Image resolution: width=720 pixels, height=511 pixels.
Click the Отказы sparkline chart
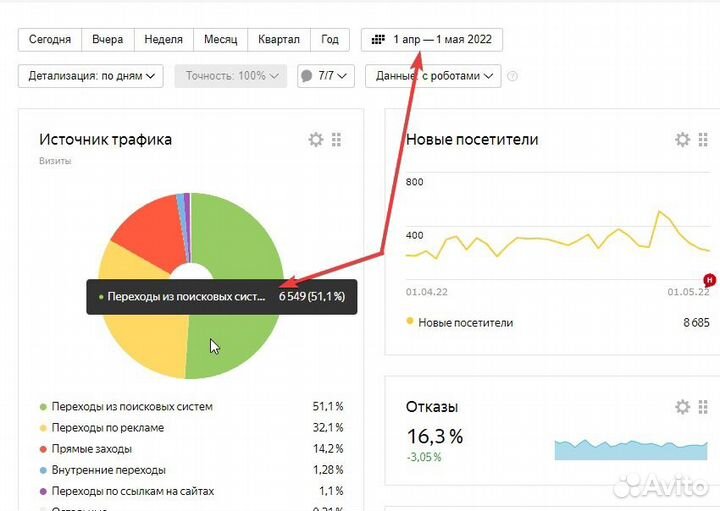[631, 449]
